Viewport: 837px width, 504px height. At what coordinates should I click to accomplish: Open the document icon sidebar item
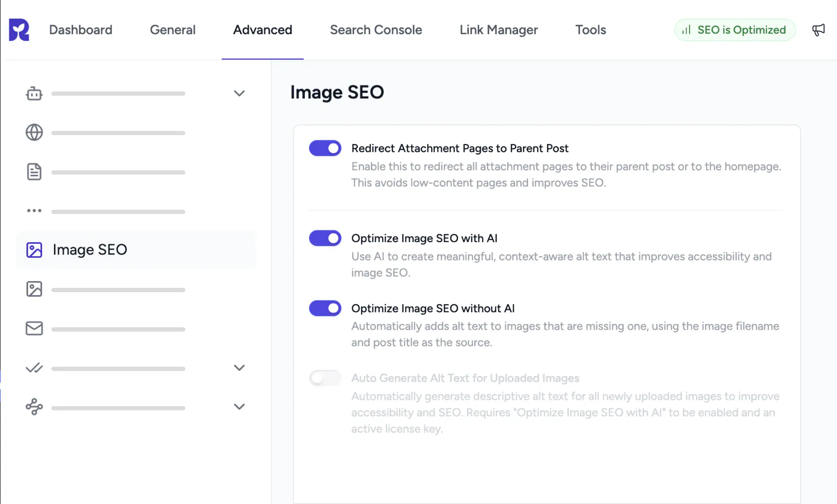(34, 172)
